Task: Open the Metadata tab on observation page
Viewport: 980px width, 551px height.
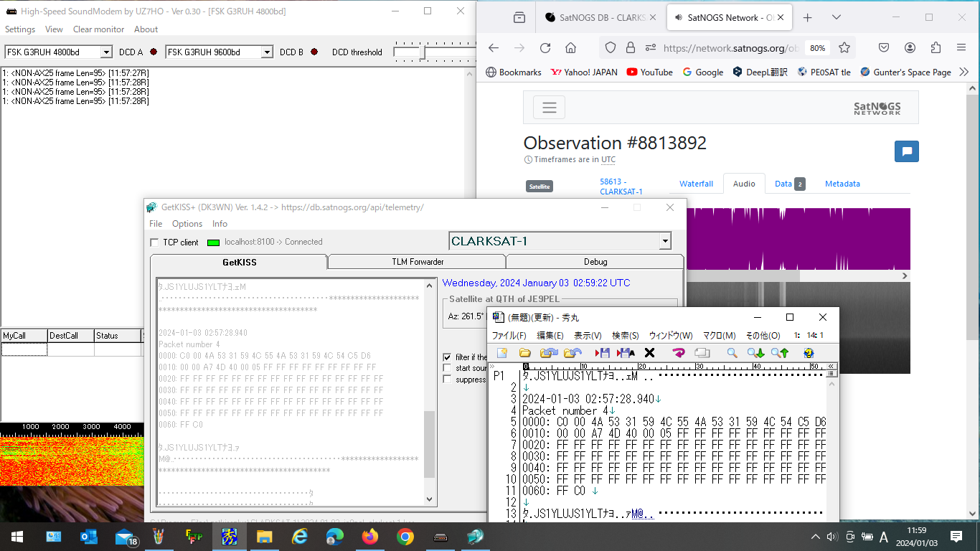Action: coord(842,184)
